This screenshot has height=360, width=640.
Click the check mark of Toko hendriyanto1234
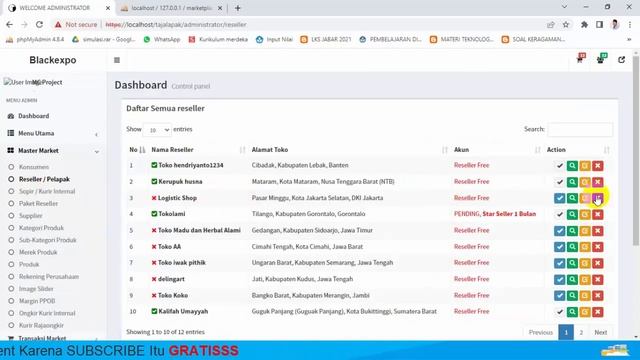(x=560, y=165)
